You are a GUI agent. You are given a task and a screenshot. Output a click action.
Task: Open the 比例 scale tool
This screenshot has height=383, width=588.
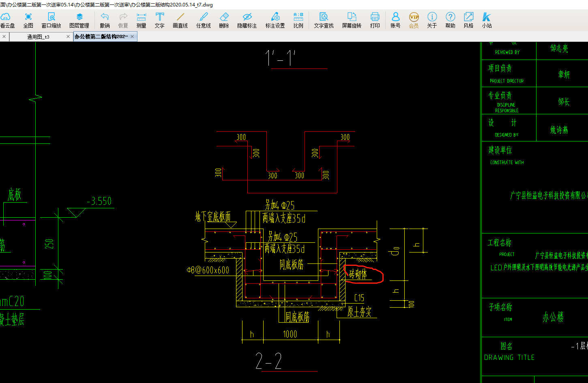click(x=298, y=20)
